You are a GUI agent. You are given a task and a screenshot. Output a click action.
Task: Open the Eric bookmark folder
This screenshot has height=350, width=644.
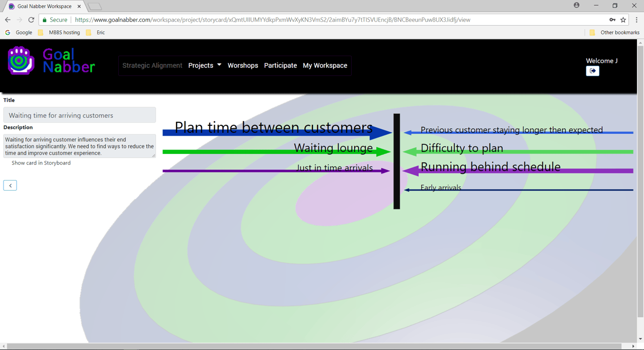tap(96, 32)
